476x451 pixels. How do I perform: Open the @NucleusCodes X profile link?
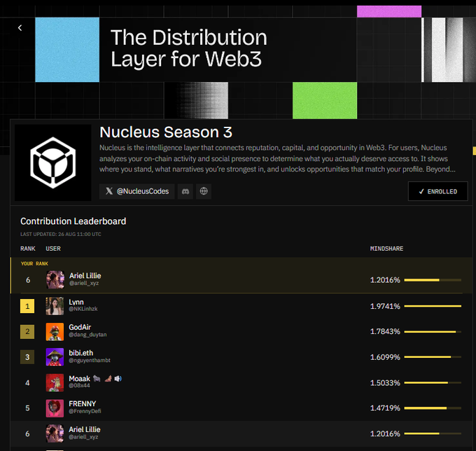click(137, 191)
